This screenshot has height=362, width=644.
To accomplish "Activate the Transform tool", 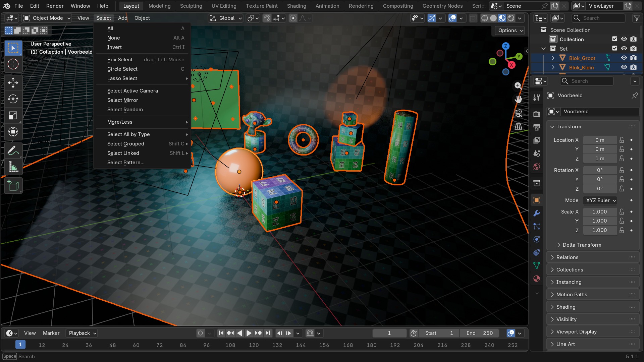I will pyautogui.click(x=13, y=132).
